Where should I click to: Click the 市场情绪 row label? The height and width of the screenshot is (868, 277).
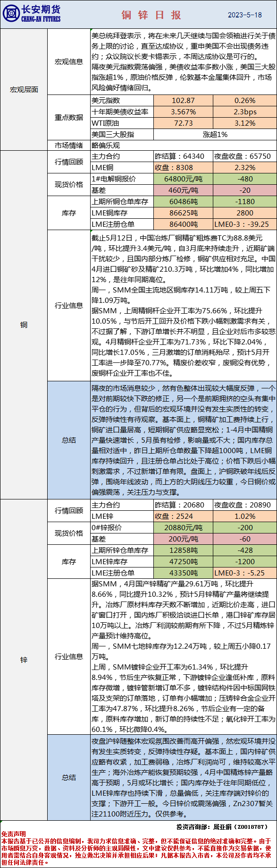click(x=69, y=146)
